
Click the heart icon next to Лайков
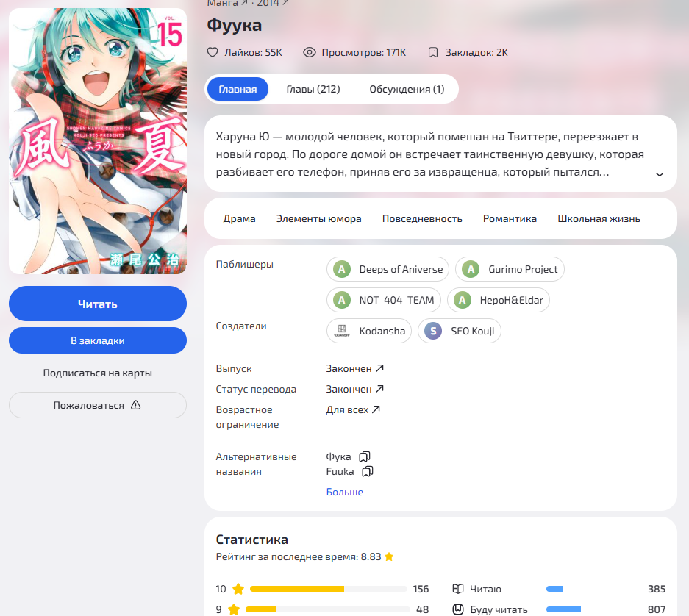(213, 53)
